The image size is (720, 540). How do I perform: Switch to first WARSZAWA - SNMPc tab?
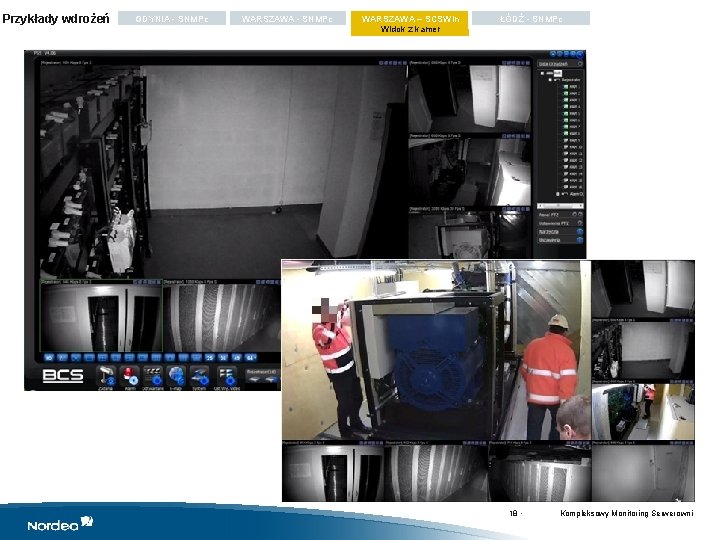point(287,18)
